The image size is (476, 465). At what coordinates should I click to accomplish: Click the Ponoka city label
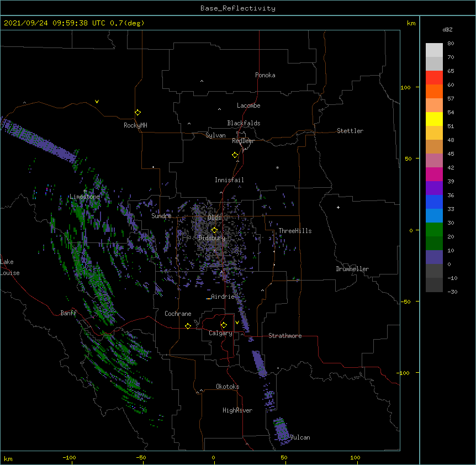[265, 75]
